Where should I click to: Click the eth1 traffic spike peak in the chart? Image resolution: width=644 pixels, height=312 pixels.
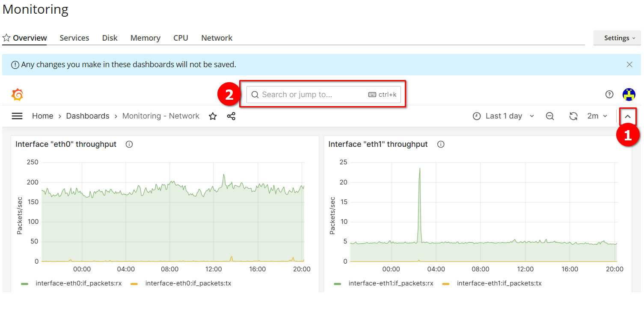tap(420, 168)
